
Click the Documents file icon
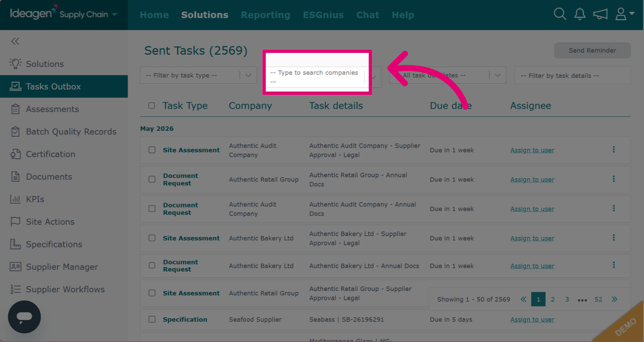(15, 177)
